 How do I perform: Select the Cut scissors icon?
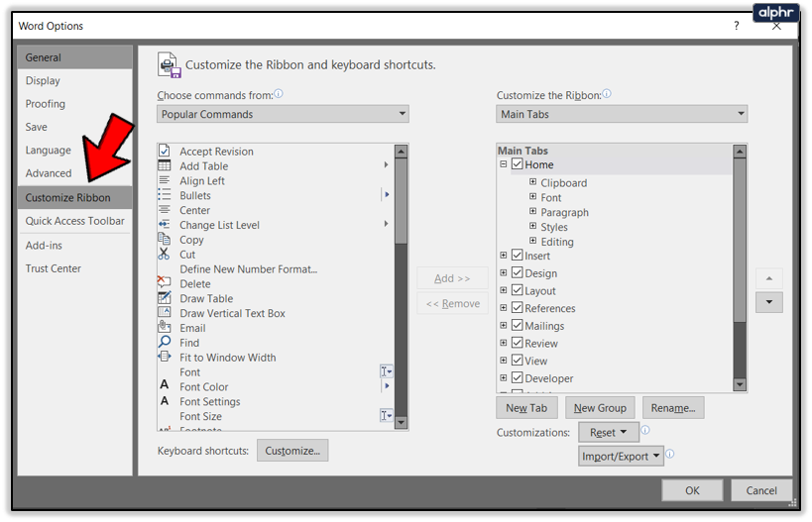point(164,254)
